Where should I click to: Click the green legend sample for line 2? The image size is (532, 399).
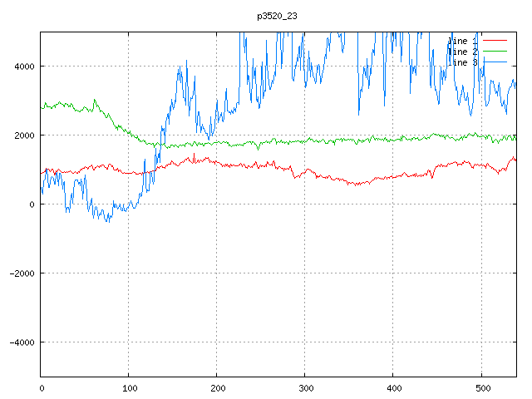(495, 51)
